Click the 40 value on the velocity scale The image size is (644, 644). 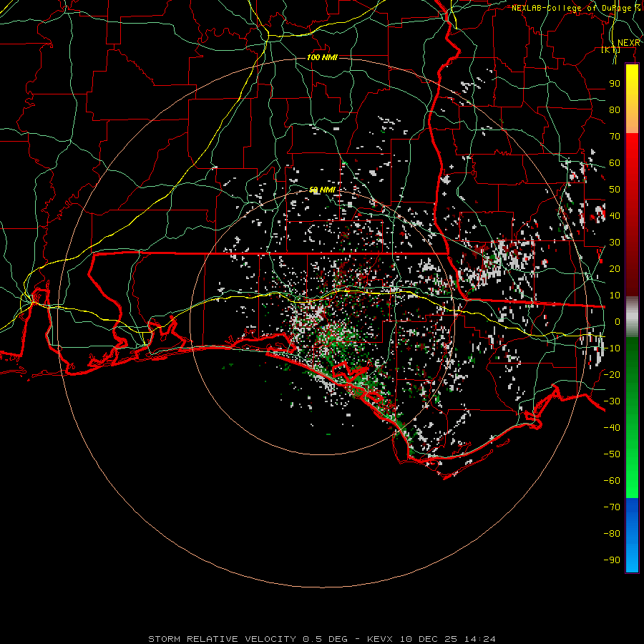[x=615, y=216]
